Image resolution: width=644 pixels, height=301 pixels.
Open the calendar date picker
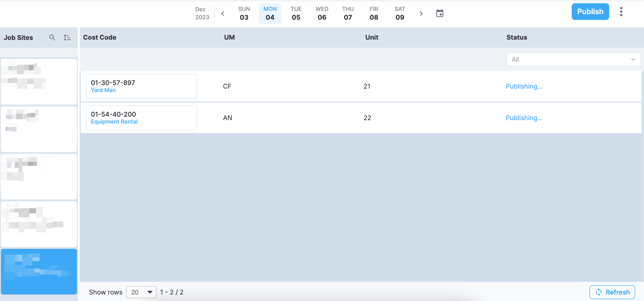(x=440, y=13)
